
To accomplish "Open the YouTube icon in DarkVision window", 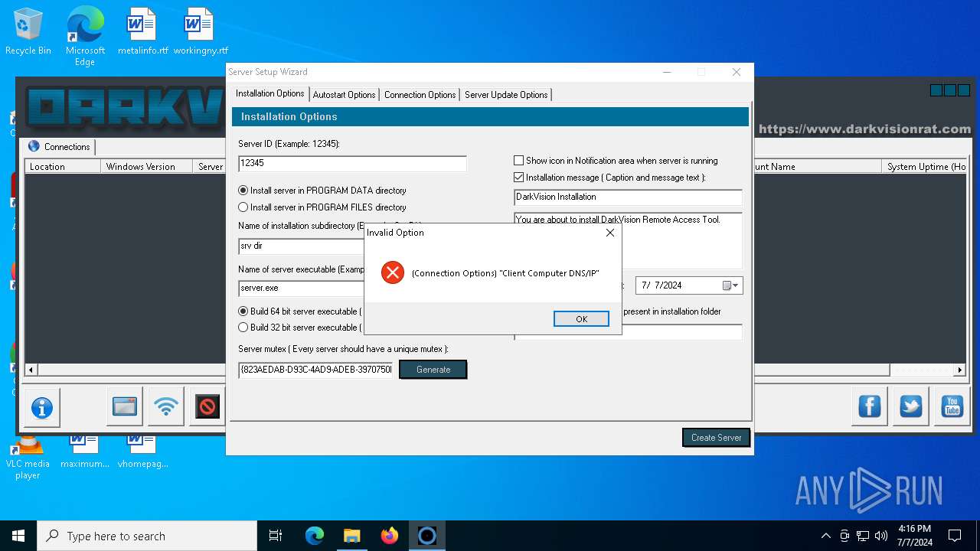I will [x=952, y=406].
